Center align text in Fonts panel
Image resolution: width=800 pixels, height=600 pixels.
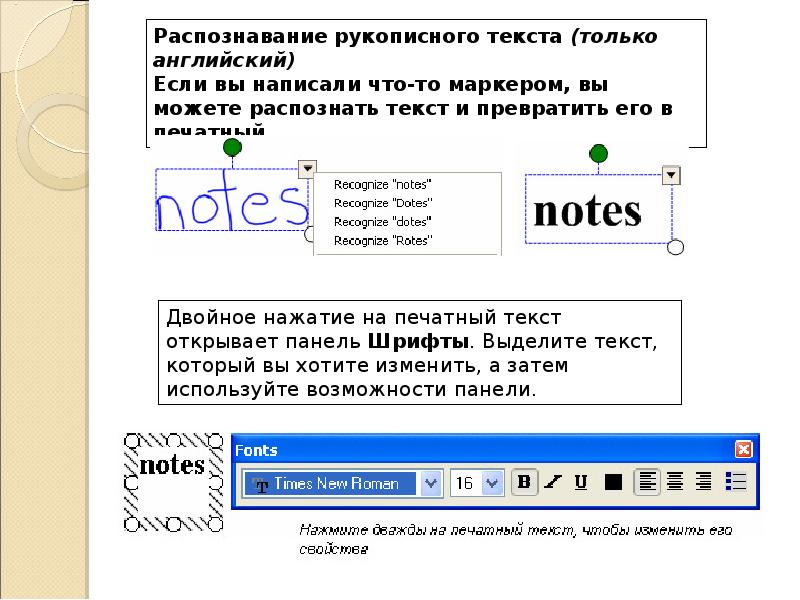(675, 483)
